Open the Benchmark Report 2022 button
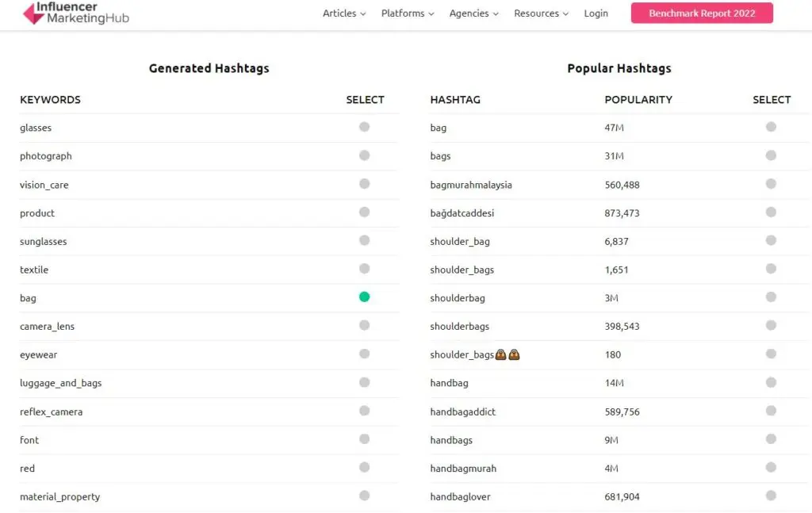This screenshot has height=513, width=812. pyautogui.click(x=702, y=13)
